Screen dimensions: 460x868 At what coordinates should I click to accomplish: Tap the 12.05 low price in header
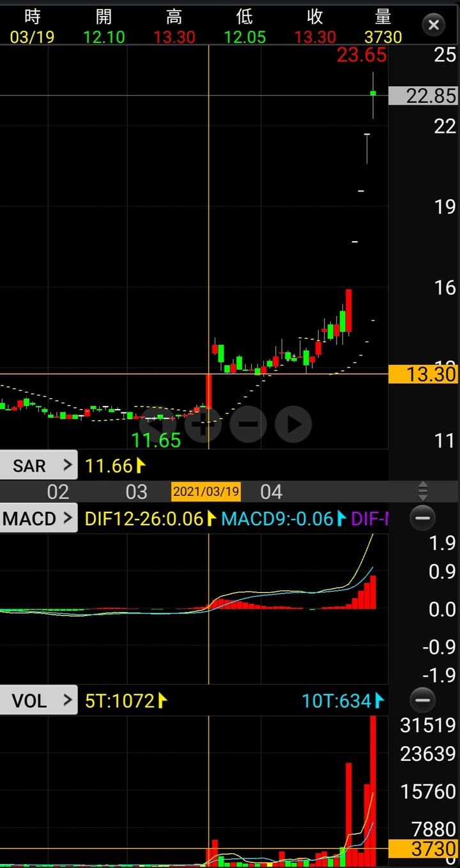(x=245, y=37)
